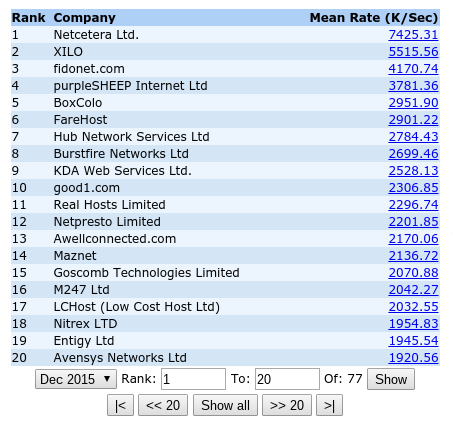Open Maznet's 2136.72 rate link
Image resolution: width=453 pixels, height=421 pixels.
[x=413, y=256]
